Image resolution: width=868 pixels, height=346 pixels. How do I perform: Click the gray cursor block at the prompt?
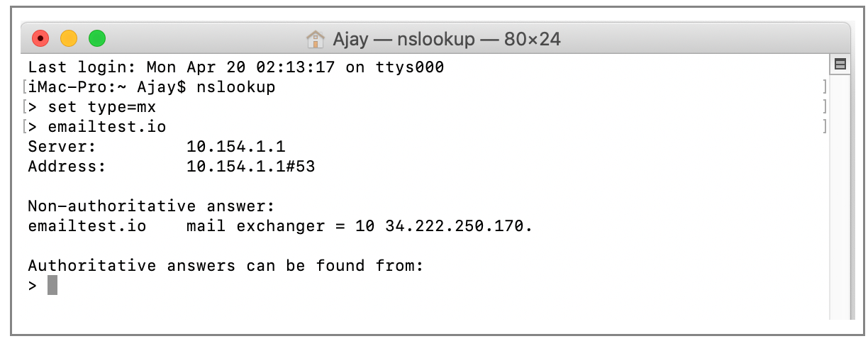(x=52, y=285)
